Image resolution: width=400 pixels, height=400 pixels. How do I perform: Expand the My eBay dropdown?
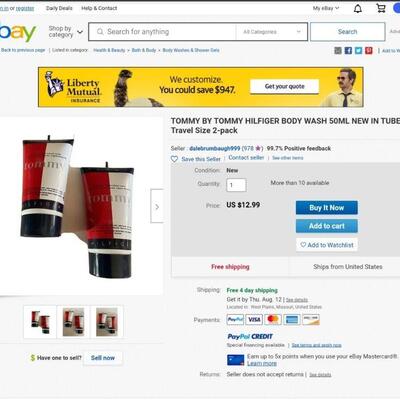tap(326, 8)
